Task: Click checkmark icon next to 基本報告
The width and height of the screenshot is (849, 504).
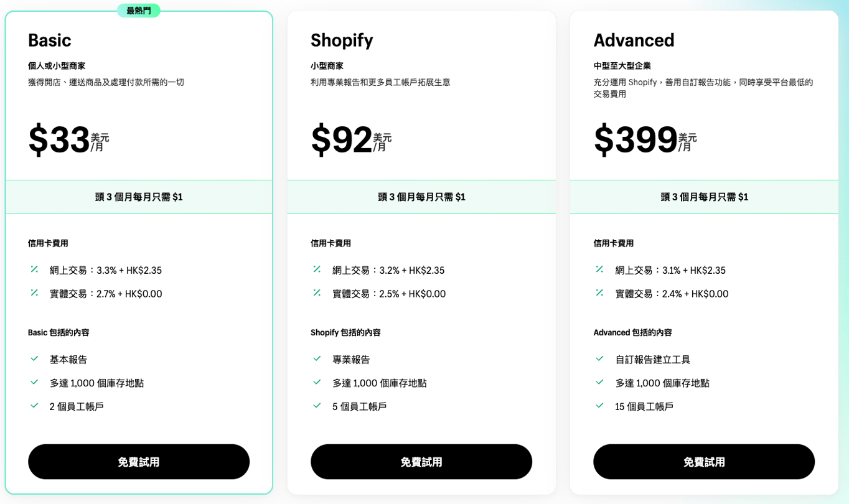Action: 34,359
